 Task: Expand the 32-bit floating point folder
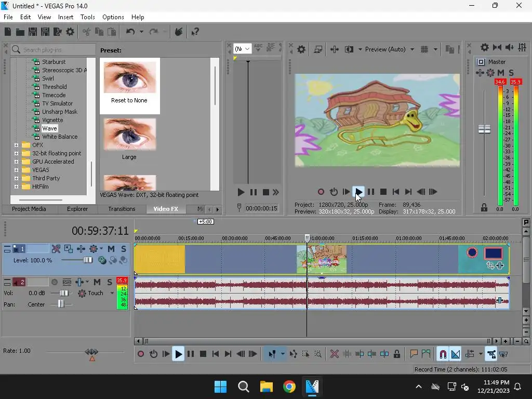point(16,153)
